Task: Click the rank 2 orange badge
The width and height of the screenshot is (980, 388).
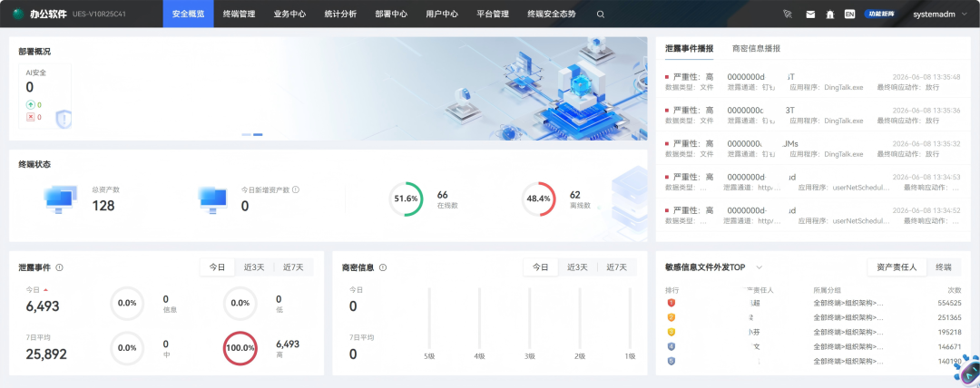Action: tap(671, 317)
